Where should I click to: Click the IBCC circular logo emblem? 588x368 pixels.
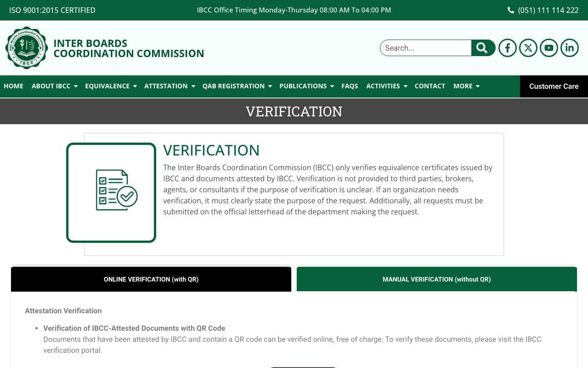[x=27, y=48]
